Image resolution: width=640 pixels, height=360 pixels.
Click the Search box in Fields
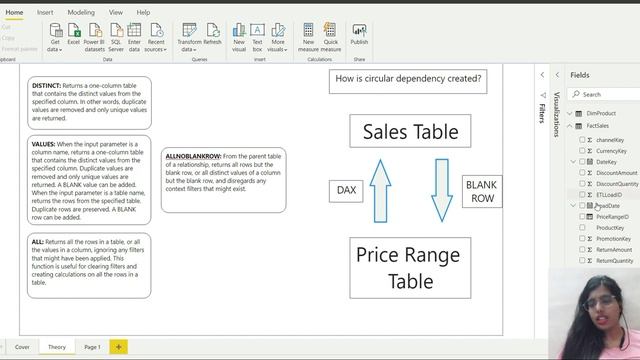click(605, 94)
